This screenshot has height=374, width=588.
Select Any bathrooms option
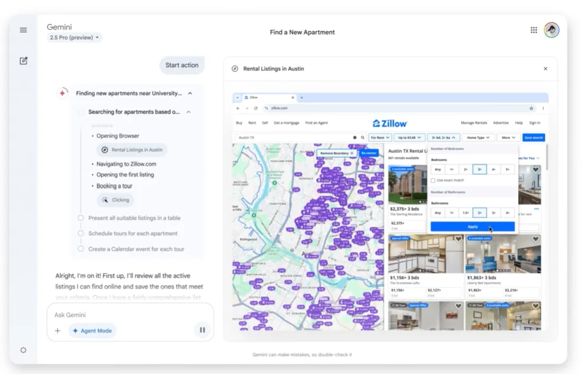(x=437, y=213)
